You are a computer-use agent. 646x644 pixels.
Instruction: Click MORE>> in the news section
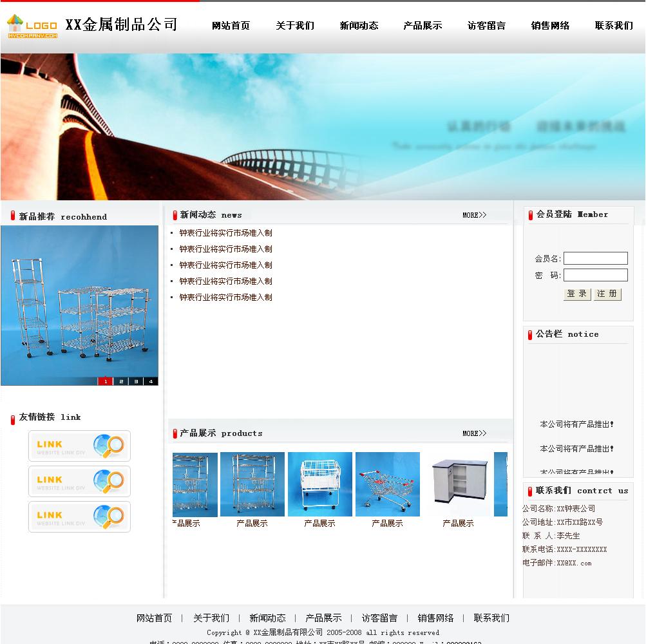(474, 215)
